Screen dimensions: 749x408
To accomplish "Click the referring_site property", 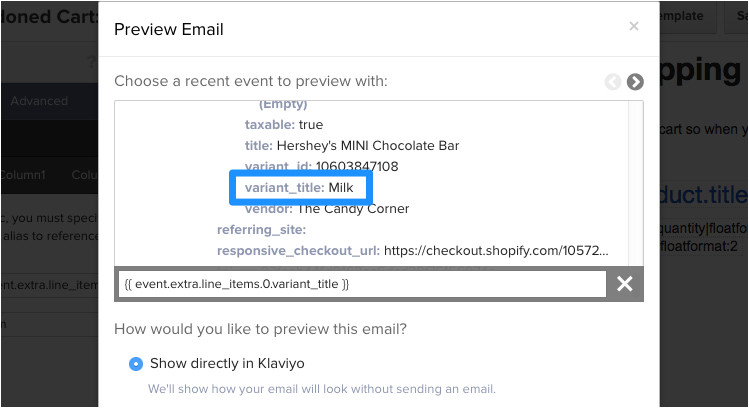I will (x=260, y=230).
